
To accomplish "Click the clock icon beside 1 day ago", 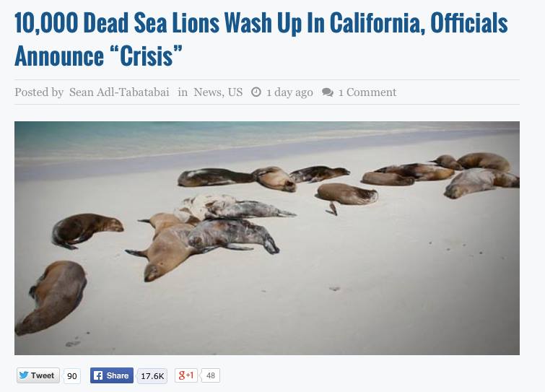I will [256, 92].
